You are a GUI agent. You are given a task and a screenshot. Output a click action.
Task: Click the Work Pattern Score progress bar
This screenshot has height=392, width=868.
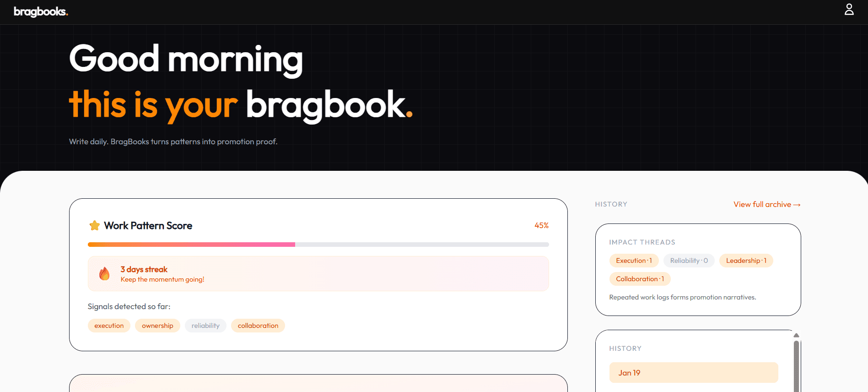318,245
